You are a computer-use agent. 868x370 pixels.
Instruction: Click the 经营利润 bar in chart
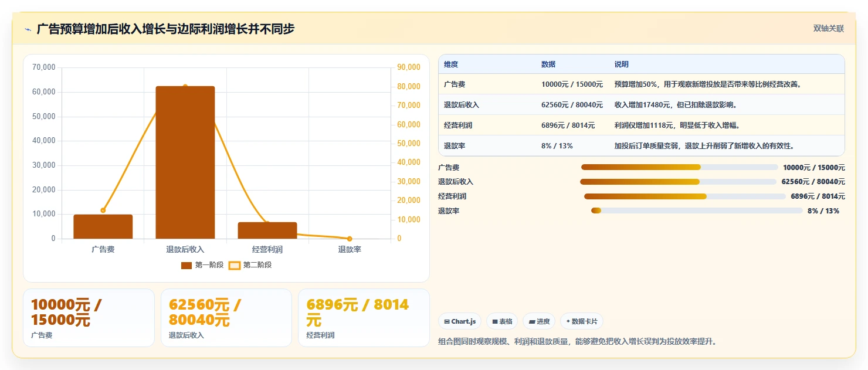[x=267, y=230]
